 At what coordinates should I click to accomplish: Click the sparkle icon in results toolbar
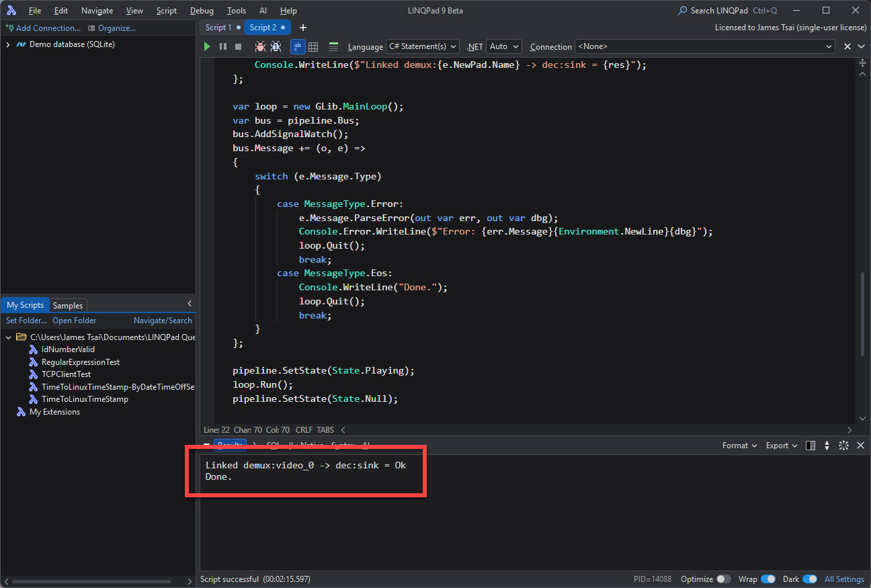click(x=843, y=446)
